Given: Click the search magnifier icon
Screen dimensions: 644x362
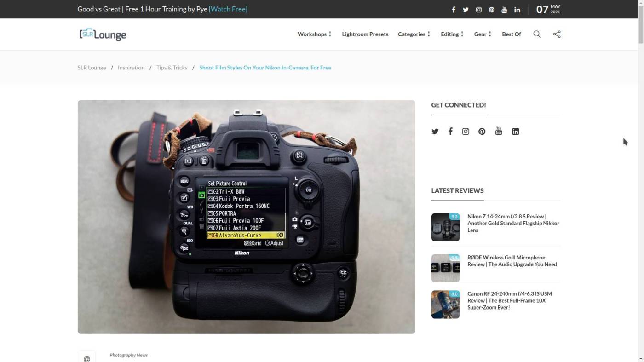Looking at the screenshot, I should (537, 34).
